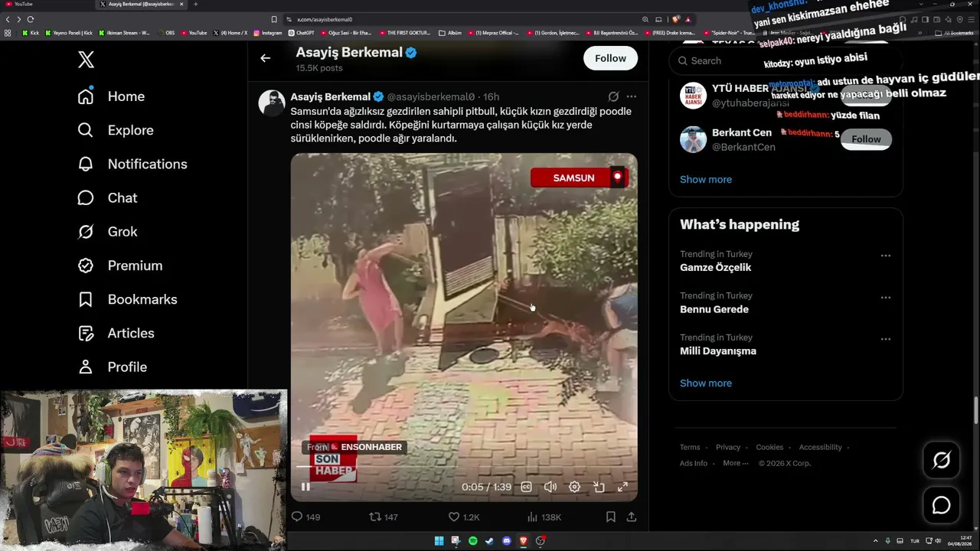Screen dimensions: 980x551
Task: Like the post with the heart icon
Action: pyautogui.click(x=454, y=517)
